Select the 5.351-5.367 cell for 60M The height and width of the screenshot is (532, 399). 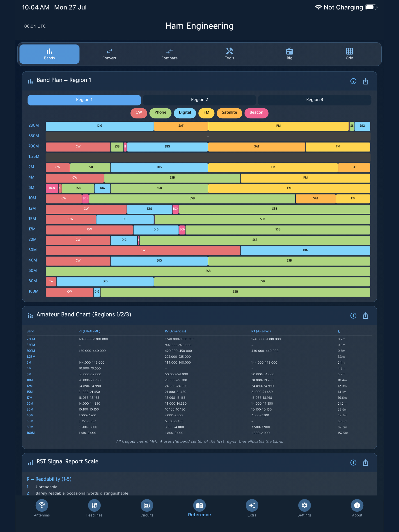(x=87, y=421)
